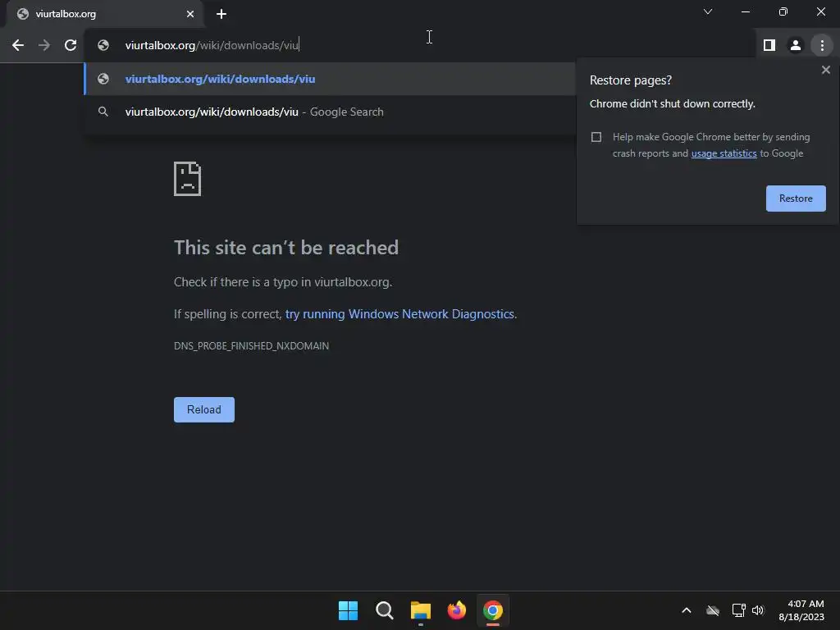Click the DNS_PROBE_FINISHED_NXDOMAIN error code

click(x=251, y=346)
